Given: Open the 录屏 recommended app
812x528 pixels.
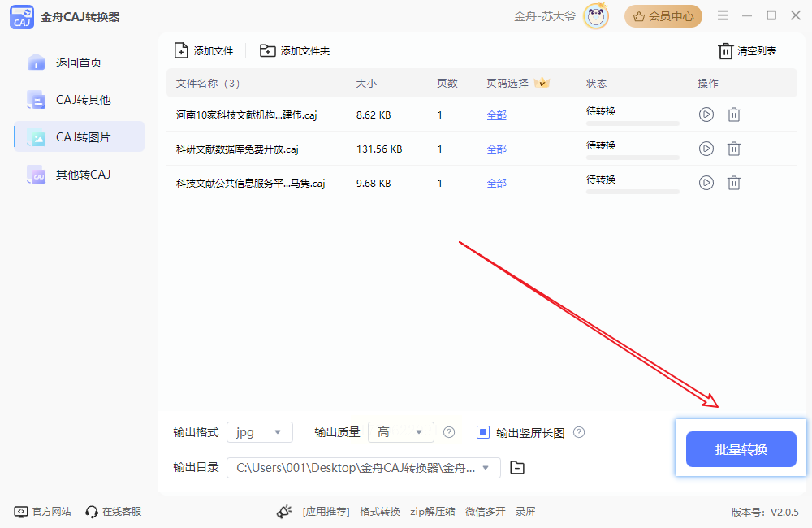Looking at the screenshot, I should pyautogui.click(x=525, y=512).
